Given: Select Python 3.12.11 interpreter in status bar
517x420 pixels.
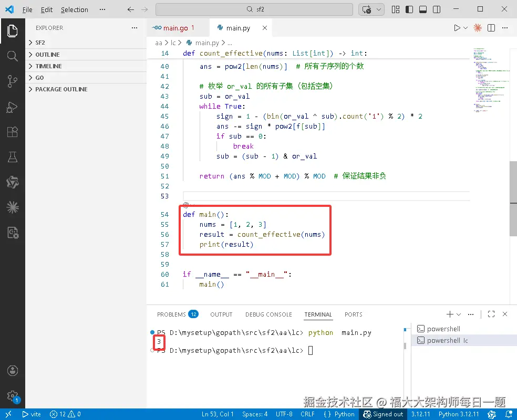Looking at the screenshot, I should click(x=459, y=414).
